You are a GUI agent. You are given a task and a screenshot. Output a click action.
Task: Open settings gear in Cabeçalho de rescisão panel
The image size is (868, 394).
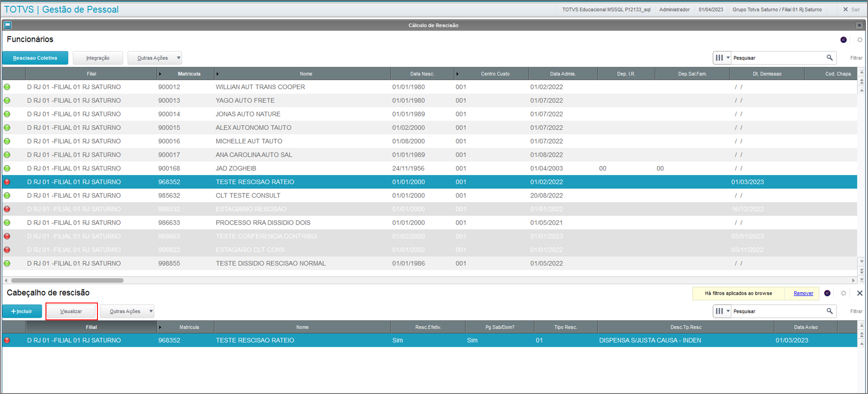(x=843, y=293)
